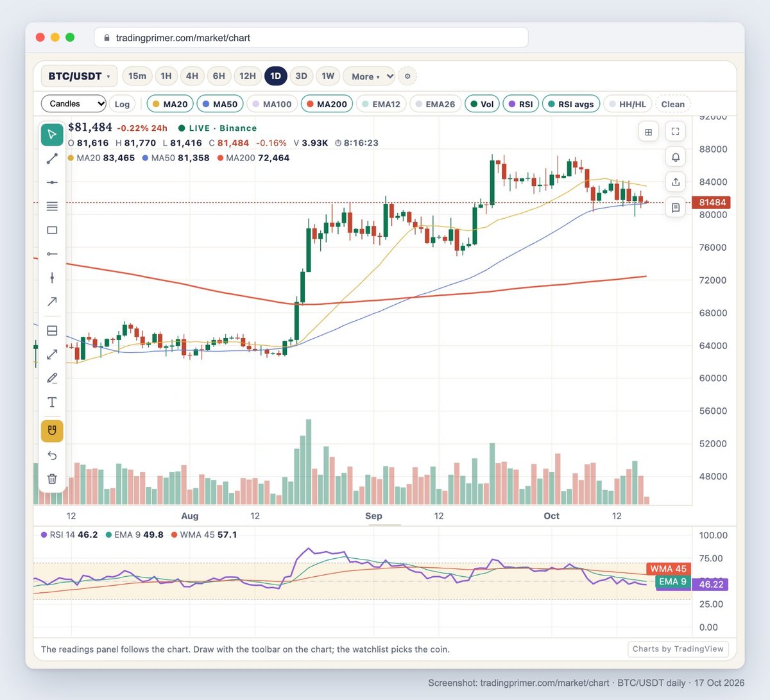Select the 1D timeframe
Viewport: 770px width, 700px height.
tap(275, 76)
